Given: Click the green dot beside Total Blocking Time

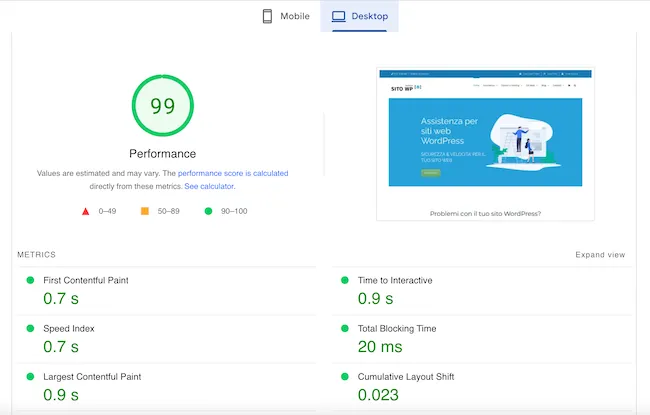Looking at the screenshot, I should click(x=345, y=329).
